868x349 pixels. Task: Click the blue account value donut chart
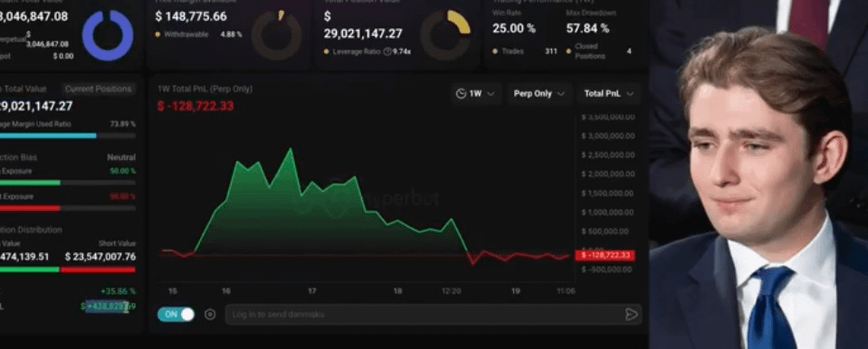108,35
